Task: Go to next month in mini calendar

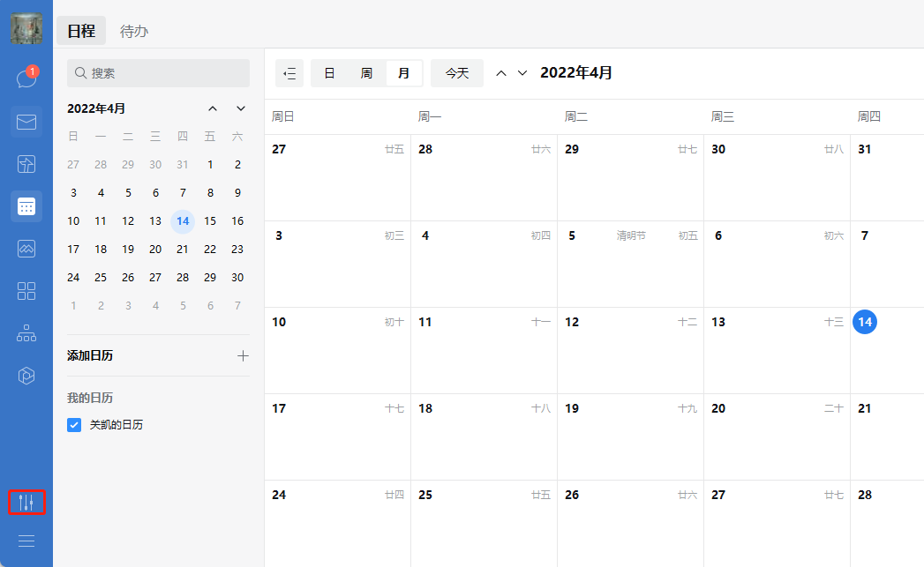Action: click(x=241, y=108)
